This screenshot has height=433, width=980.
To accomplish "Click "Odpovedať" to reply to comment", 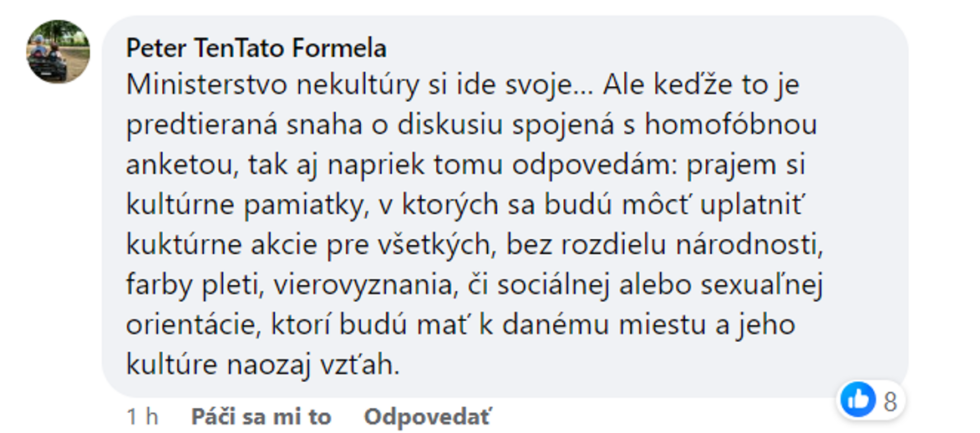I will pyautogui.click(x=427, y=416).
